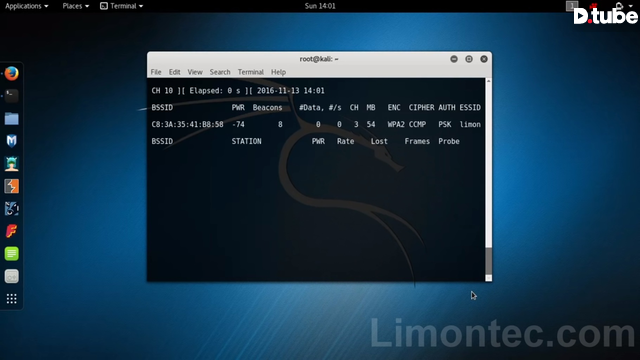The image size is (640, 360).
Task: Open the Applications menu
Action: pos(27,6)
